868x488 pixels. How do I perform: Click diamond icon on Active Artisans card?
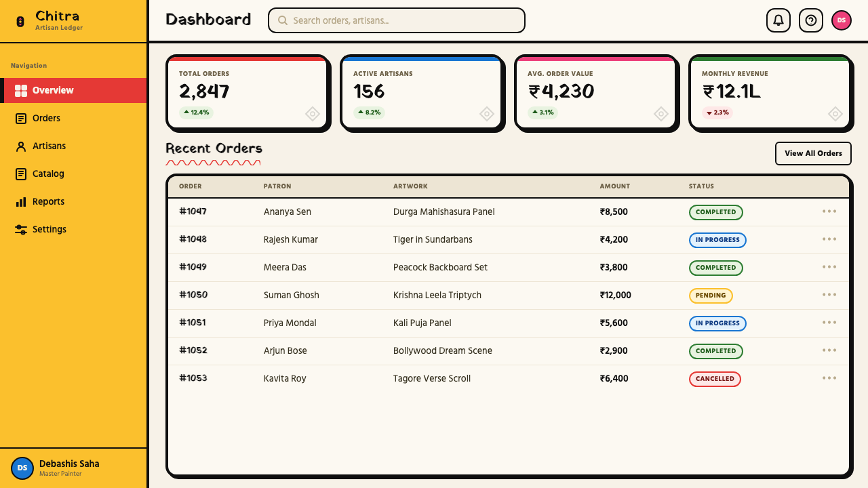coord(487,114)
